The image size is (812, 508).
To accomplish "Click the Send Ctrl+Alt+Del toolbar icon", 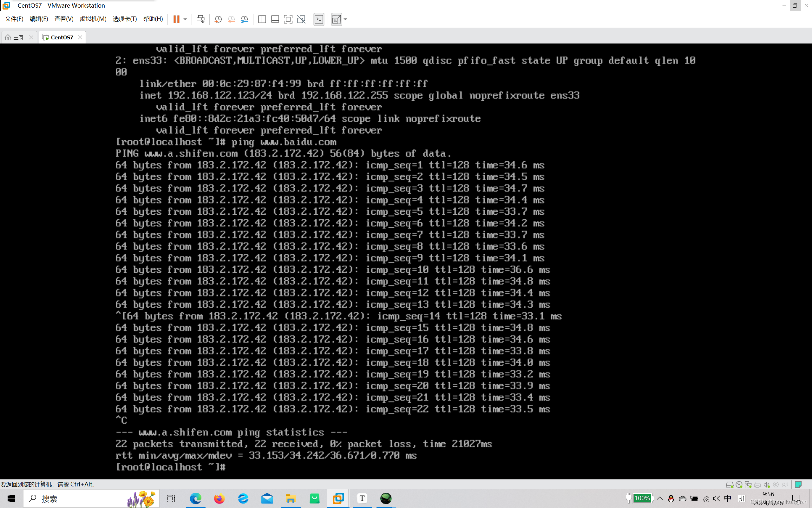I will tap(201, 19).
